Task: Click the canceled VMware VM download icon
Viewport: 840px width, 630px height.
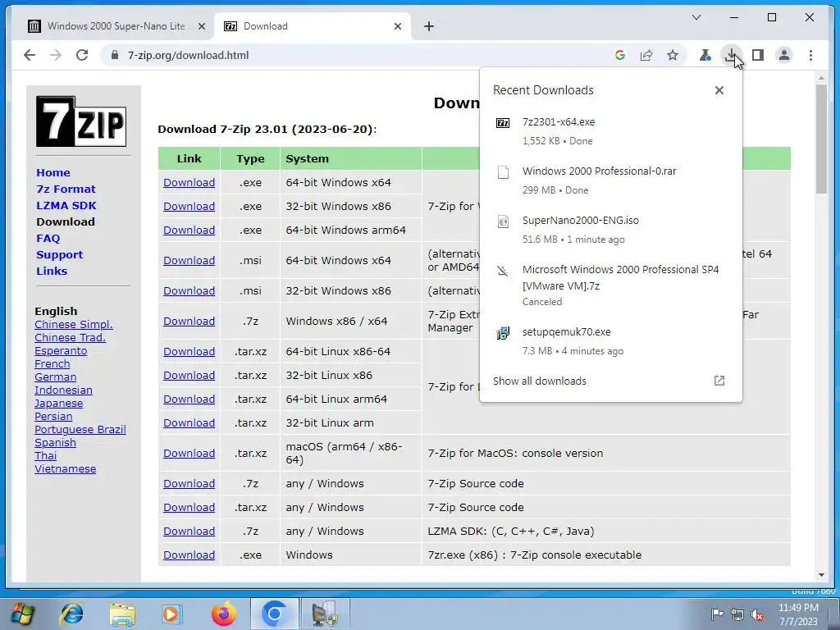Action: pyautogui.click(x=503, y=271)
